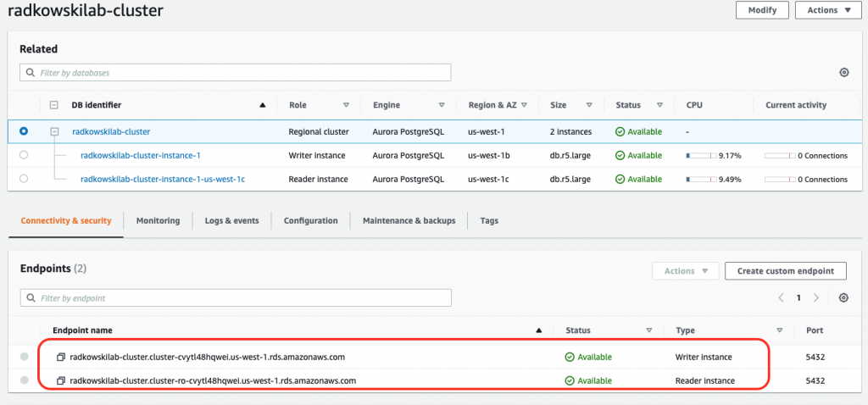Screen dimensions: 868x405
Task: Switch to Logs & events tab
Action: click(x=231, y=221)
